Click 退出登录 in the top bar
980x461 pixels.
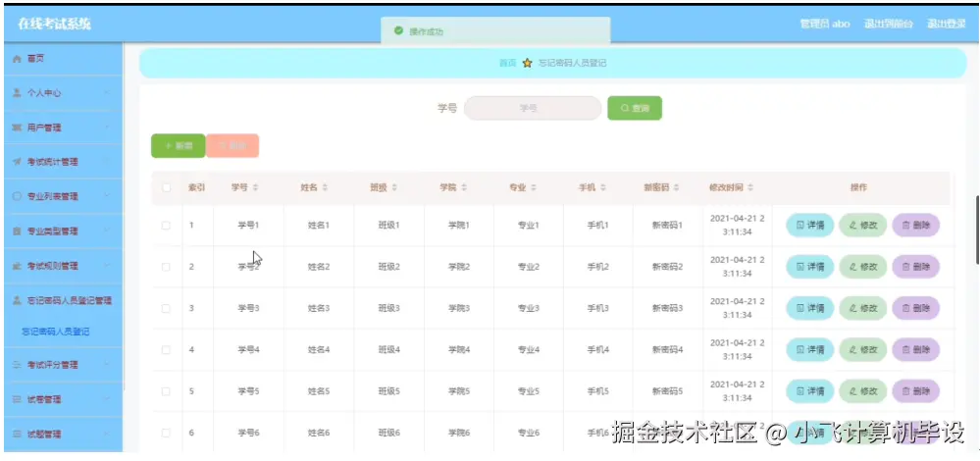(x=947, y=24)
